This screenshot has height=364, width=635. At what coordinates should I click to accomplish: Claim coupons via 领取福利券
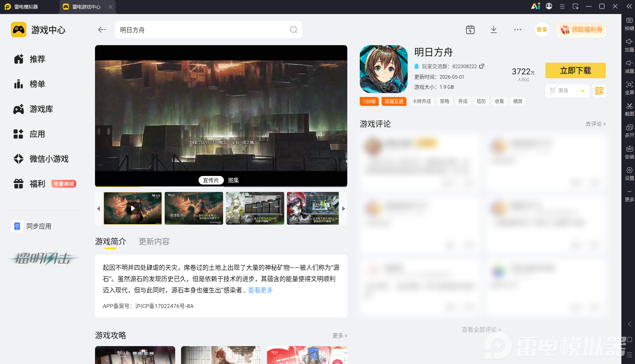[581, 30]
